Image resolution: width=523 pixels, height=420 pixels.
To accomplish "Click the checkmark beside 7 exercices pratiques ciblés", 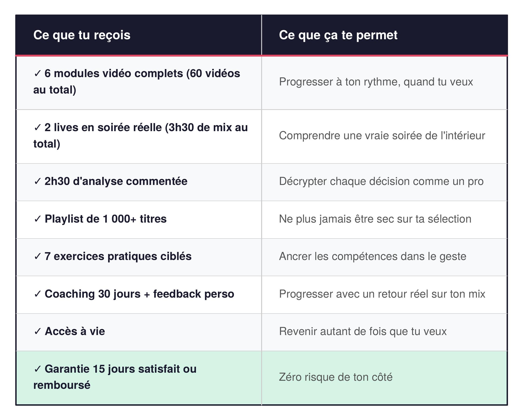I will [x=38, y=257].
